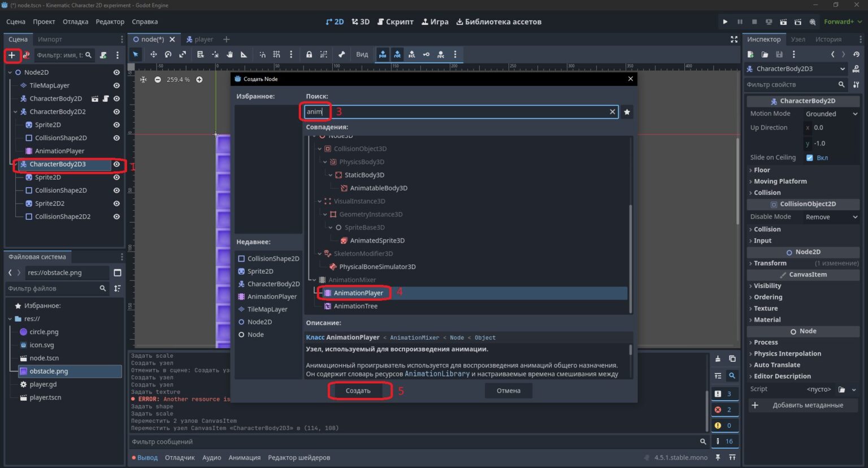Screen dimensions: 868x468
Task: Collapse the CharacterBody2D2 tree node
Action: click(15, 112)
